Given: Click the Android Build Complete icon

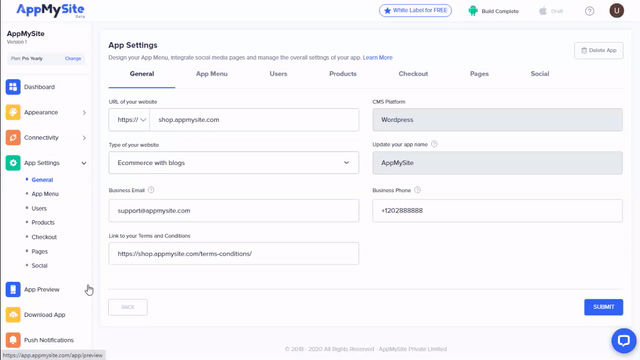Looking at the screenshot, I should point(473,11).
